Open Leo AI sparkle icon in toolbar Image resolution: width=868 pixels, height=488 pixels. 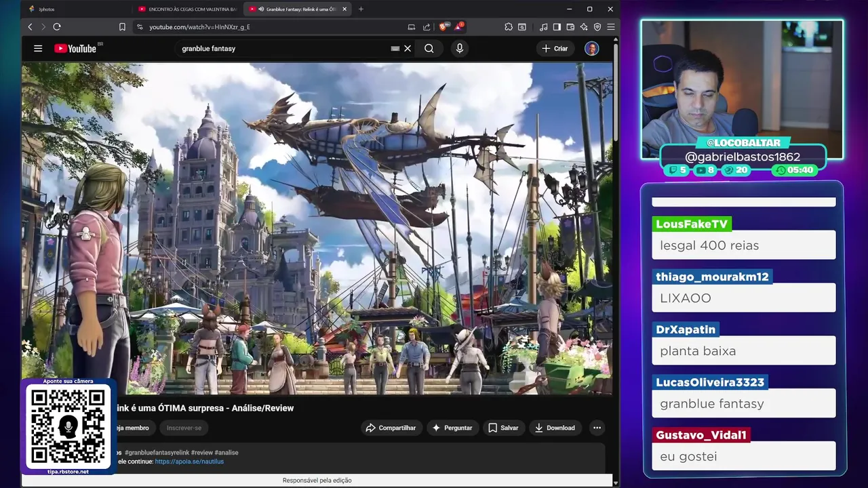584,27
